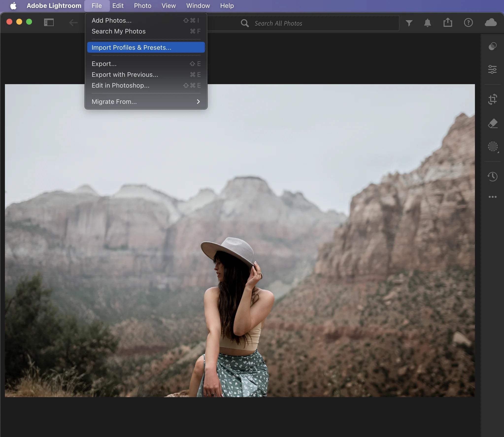Show notifications via bell icon
The image size is (504, 437).
[427, 23]
